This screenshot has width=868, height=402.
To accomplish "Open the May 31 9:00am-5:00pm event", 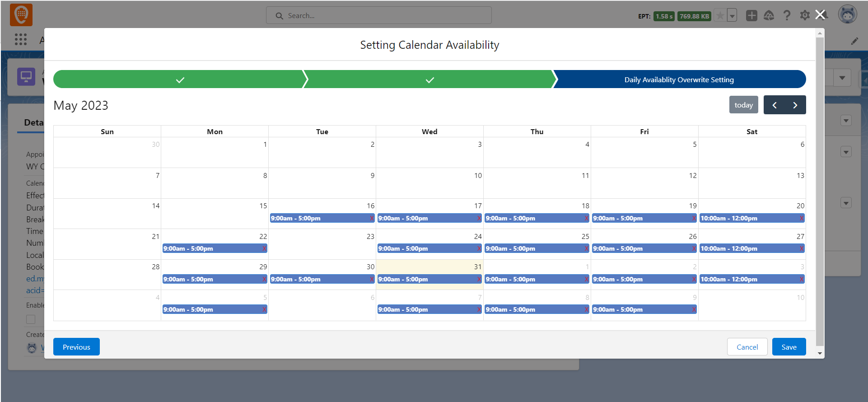I will coord(425,280).
